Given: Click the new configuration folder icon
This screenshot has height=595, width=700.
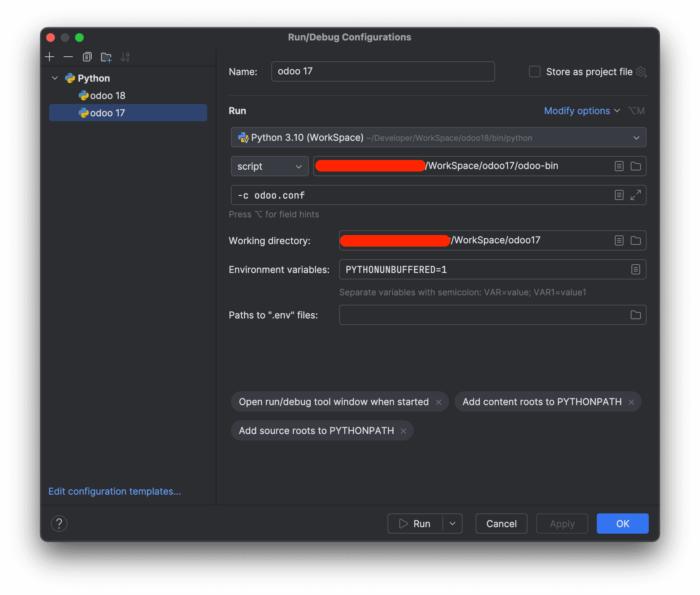Looking at the screenshot, I should [x=105, y=57].
